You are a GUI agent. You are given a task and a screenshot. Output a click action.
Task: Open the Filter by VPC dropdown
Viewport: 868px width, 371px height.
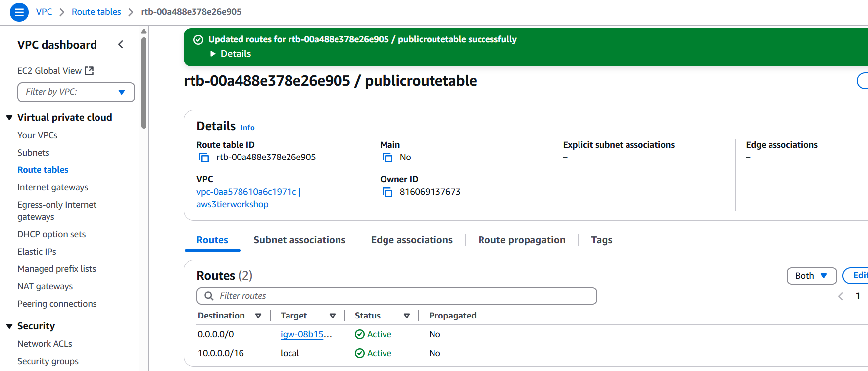76,92
